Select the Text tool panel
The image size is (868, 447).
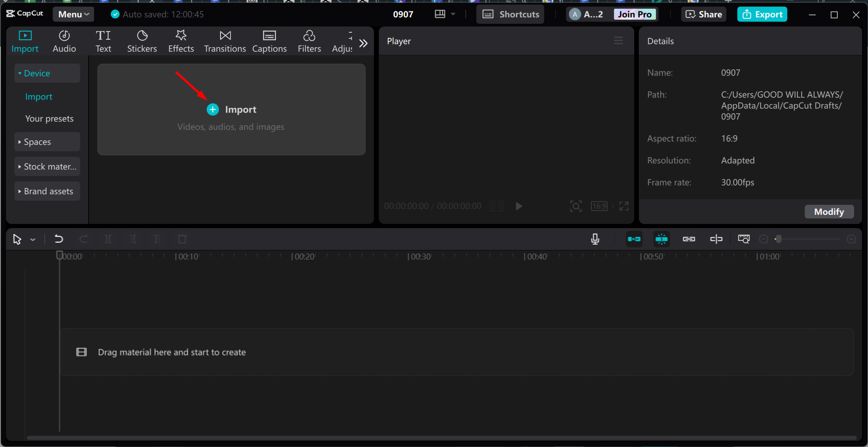click(103, 41)
